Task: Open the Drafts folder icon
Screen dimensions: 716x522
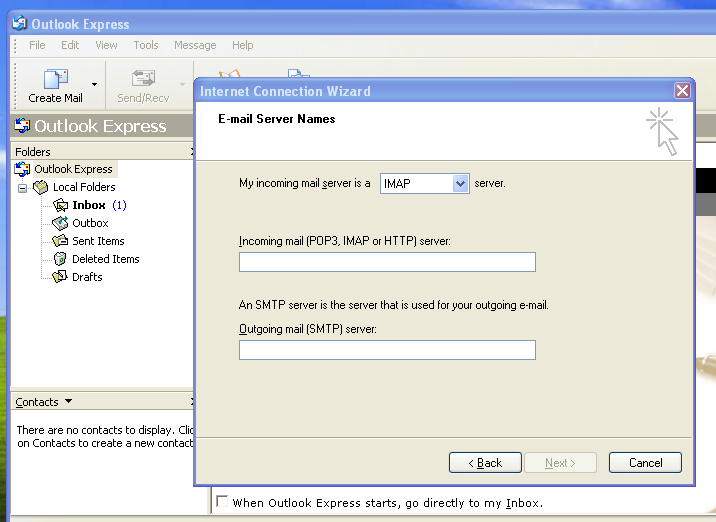Action: click(x=60, y=277)
